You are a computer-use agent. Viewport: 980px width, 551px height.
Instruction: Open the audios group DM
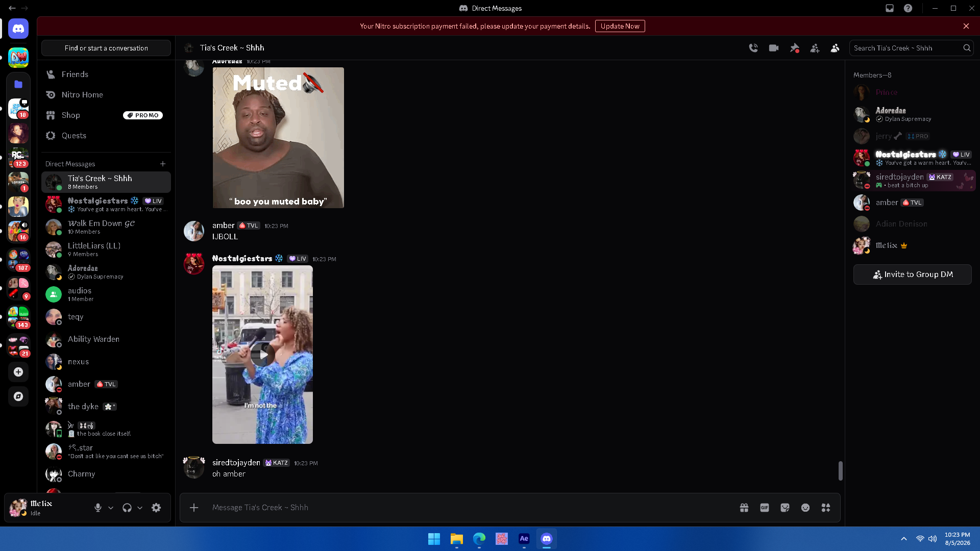[x=106, y=294]
